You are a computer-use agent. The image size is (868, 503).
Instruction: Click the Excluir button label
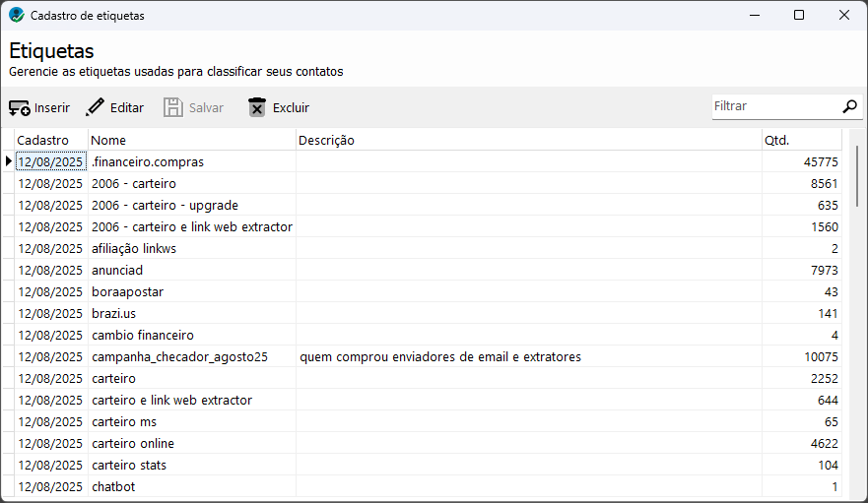[x=291, y=108]
